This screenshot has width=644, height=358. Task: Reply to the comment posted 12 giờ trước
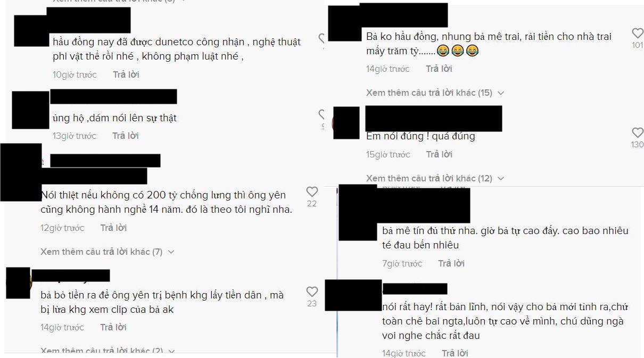[113, 228]
